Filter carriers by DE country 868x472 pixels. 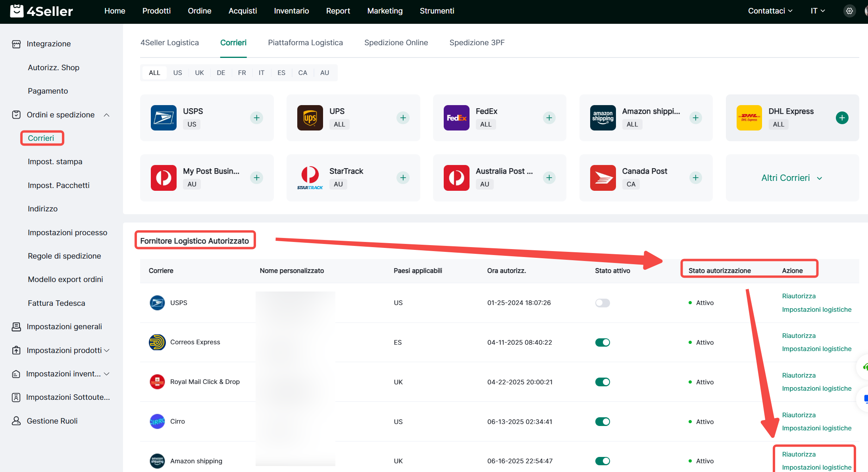click(x=221, y=73)
